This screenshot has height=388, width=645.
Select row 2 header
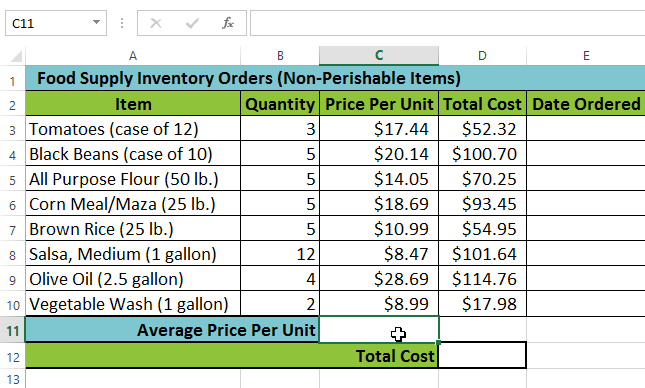coord(12,103)
